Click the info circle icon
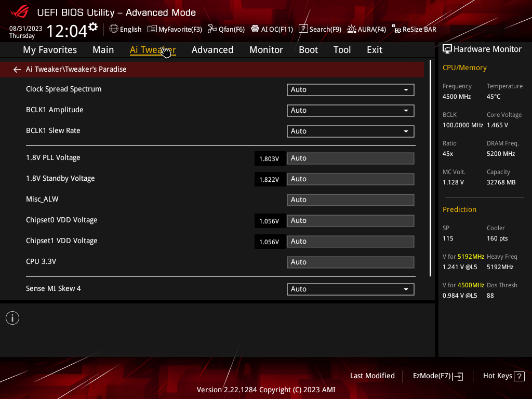 12,318
